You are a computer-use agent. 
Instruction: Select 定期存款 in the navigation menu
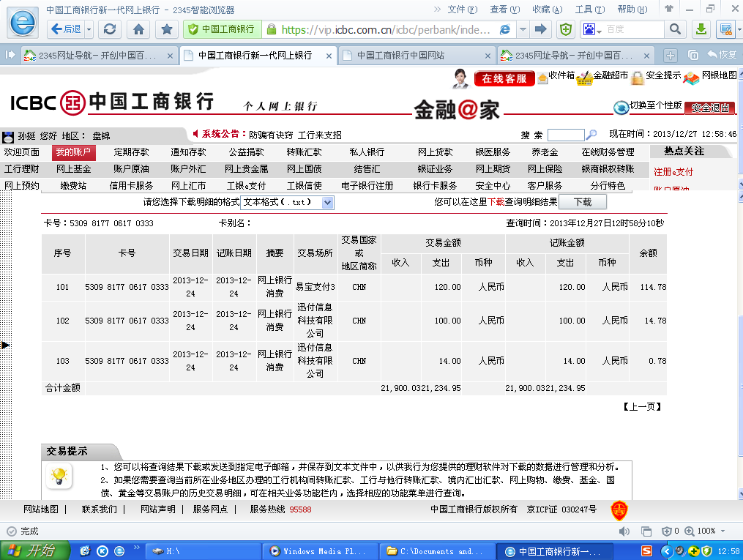[x=131, y=152]
